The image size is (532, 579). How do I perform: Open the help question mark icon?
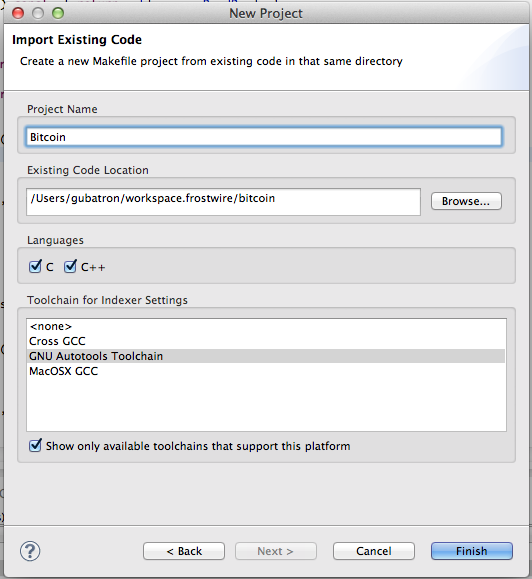(30, 551)
